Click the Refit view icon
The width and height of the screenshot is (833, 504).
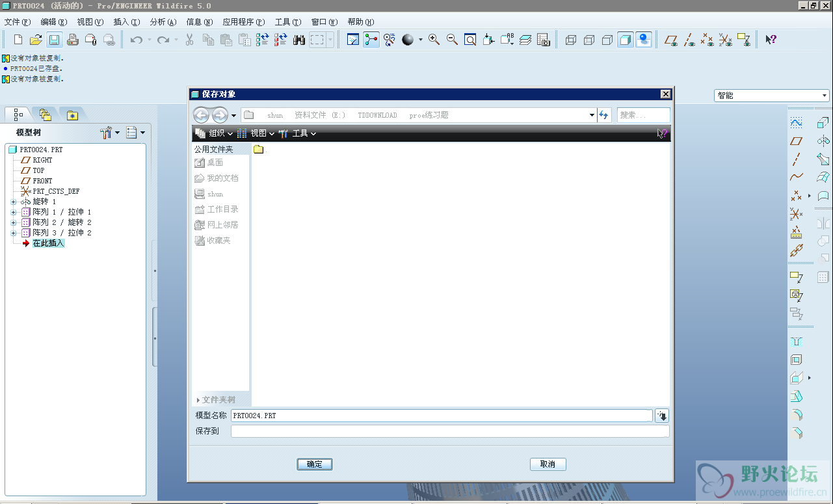470,40
